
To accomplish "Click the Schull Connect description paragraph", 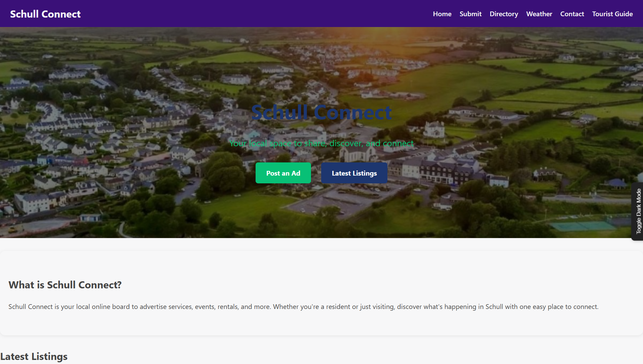I will 303,307.
